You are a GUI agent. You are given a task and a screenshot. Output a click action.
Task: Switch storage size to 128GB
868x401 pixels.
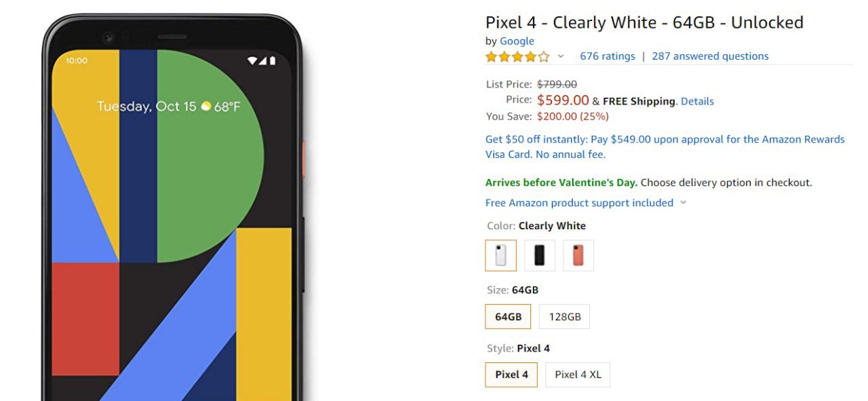coord(564,316)
